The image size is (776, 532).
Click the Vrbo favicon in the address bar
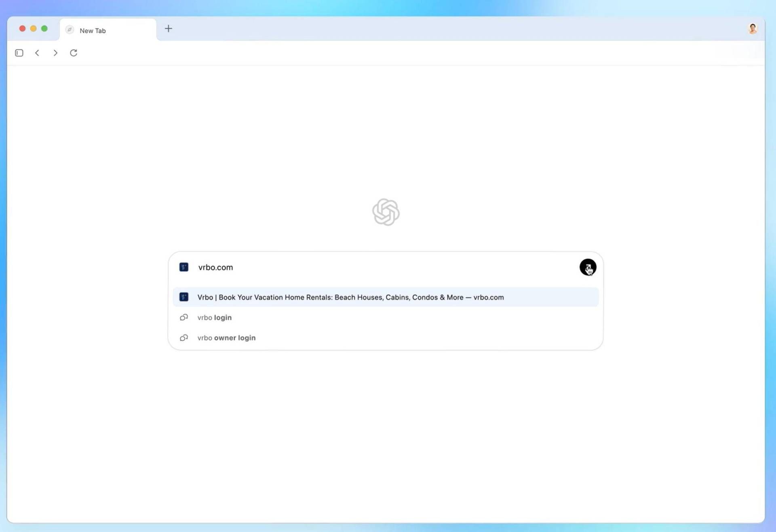tap(184, 267)
